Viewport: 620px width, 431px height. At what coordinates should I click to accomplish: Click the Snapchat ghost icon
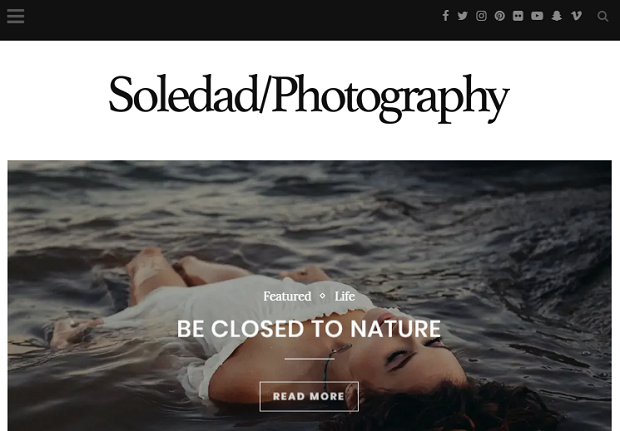[557, 16]
